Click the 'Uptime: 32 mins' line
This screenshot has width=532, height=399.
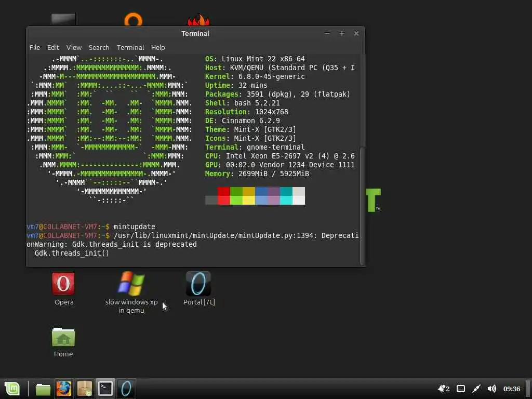coord(236,85)
